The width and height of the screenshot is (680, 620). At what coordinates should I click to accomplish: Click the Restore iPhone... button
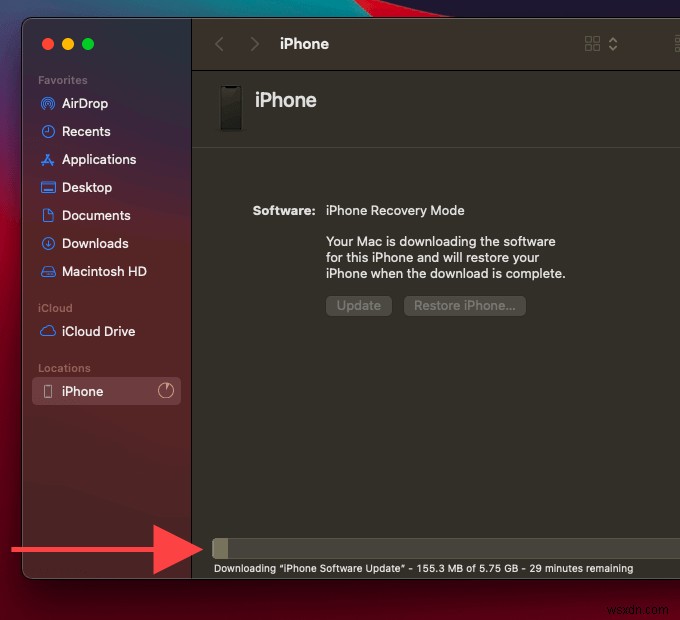(465, 306)
